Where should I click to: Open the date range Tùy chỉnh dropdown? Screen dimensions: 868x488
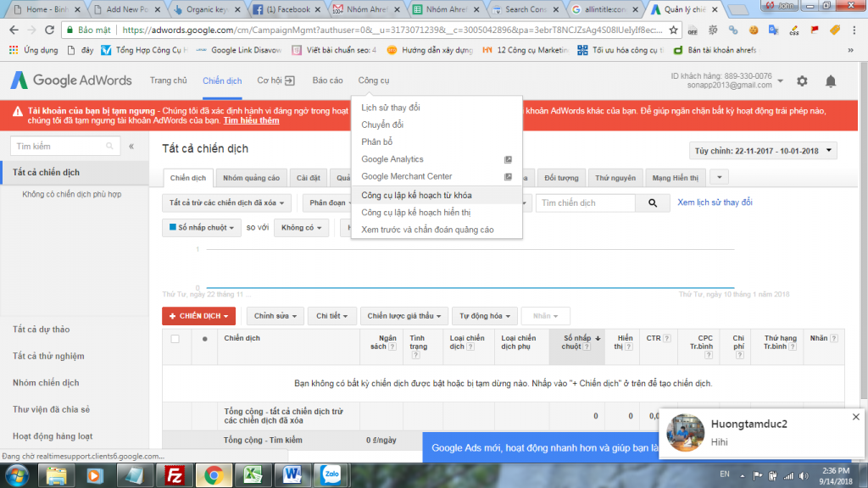click(x=763, y=151)
